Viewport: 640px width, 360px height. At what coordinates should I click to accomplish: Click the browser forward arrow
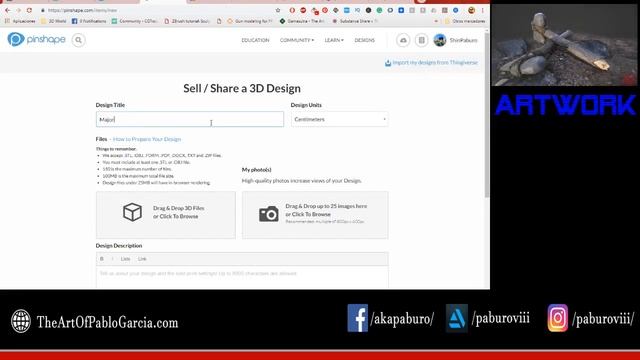pos(18,10)
